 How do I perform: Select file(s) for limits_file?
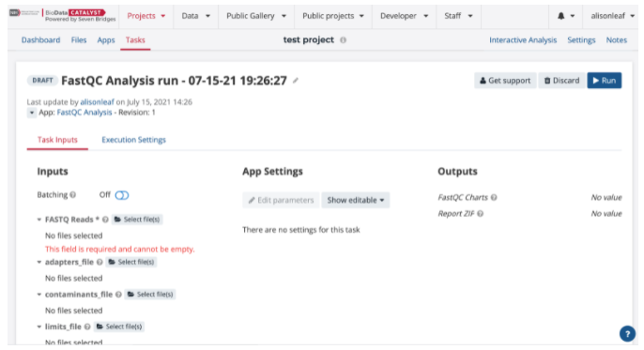click(118, 327)
